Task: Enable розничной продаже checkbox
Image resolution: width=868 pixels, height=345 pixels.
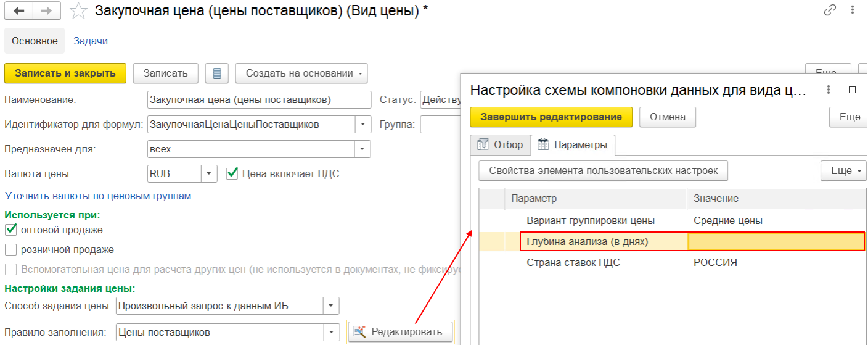Action: click(x=10, y=250)
